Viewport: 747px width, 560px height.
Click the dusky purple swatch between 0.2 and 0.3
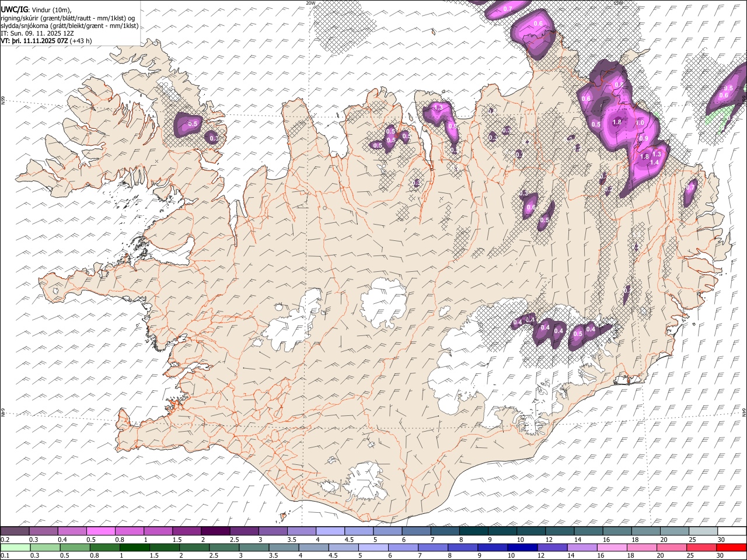(15, 531)
